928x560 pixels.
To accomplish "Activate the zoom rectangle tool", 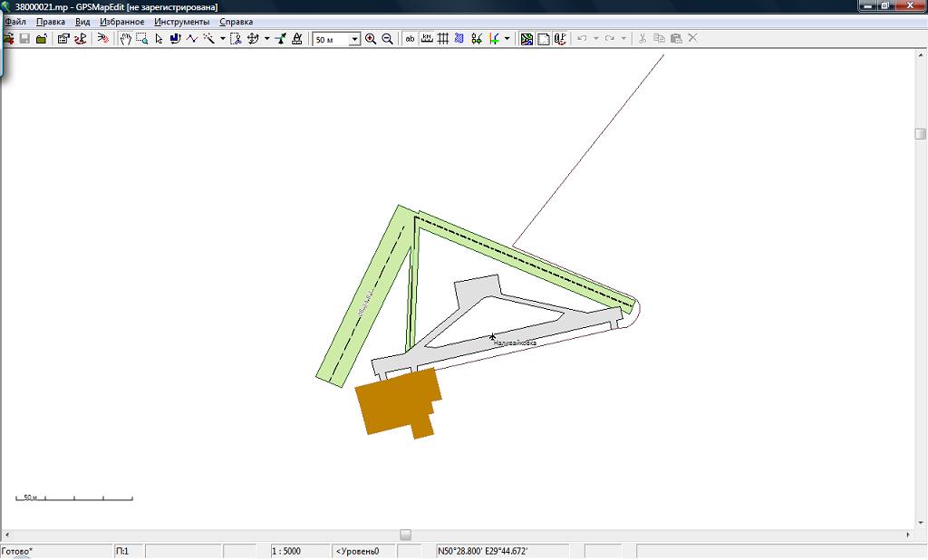I will [142, 39].
